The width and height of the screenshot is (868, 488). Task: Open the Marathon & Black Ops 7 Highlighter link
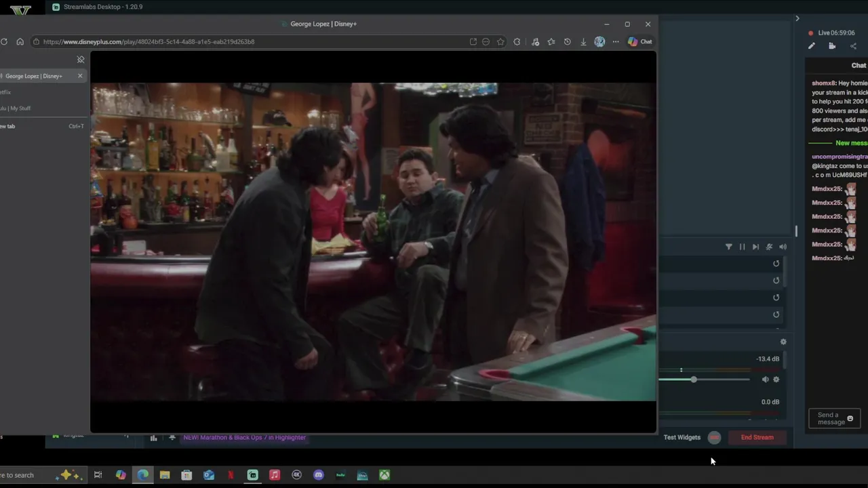pyautogui.click(x=245, y=437)
